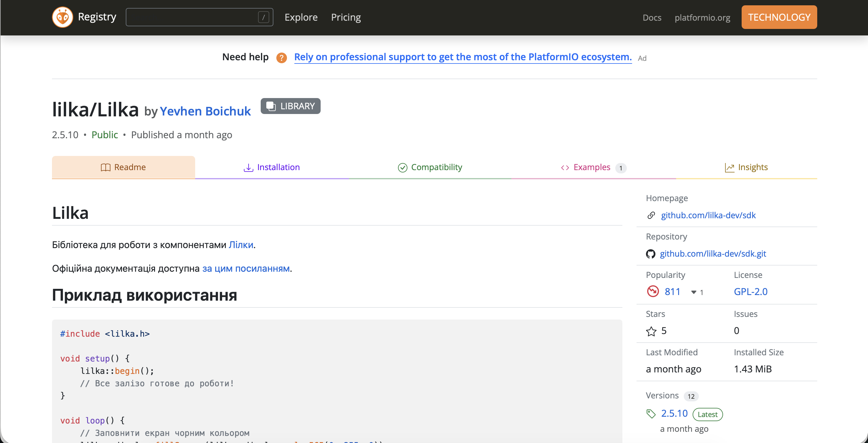Click the popularity down arrow indicator
The height and width of the screenshot is (443, 868).
coord(694,292)
